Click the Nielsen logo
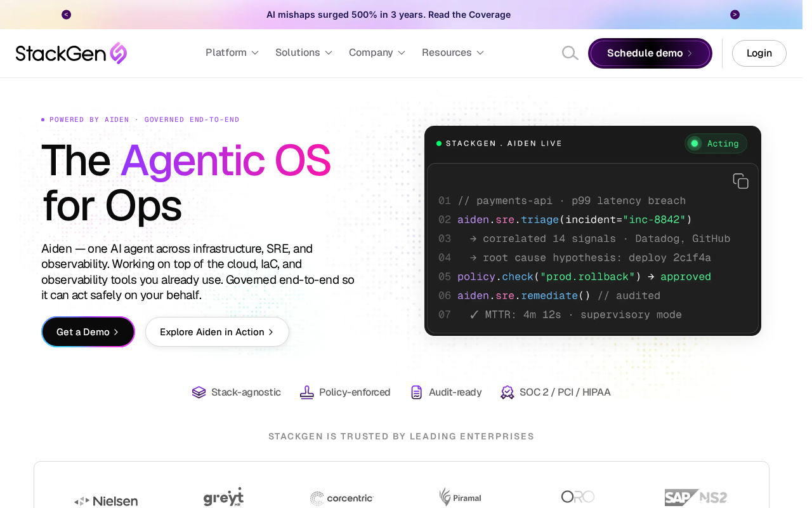This screenshot has height=508, width=812. click(x=106, y=501)
